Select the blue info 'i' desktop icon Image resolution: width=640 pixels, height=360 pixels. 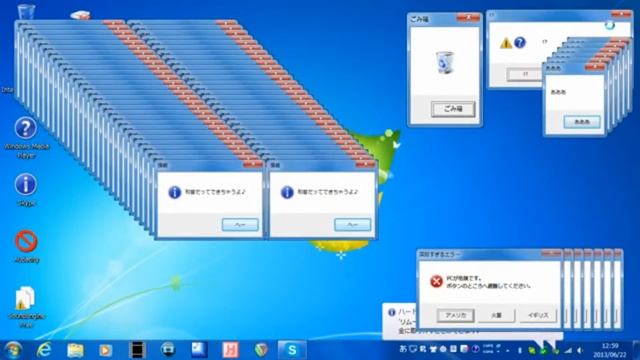coord(26,184)
